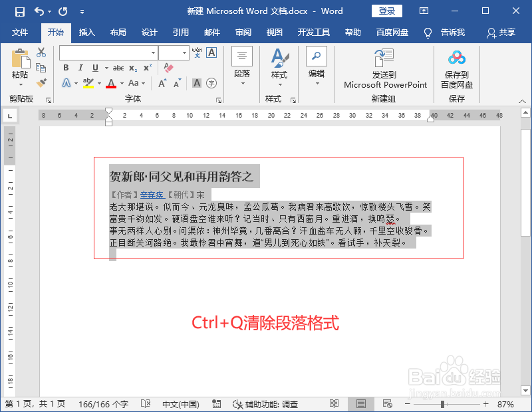This screenshot has width=532, height=412.
Task: Click the 登录 sign-in button
Action: tap(387, 11)
